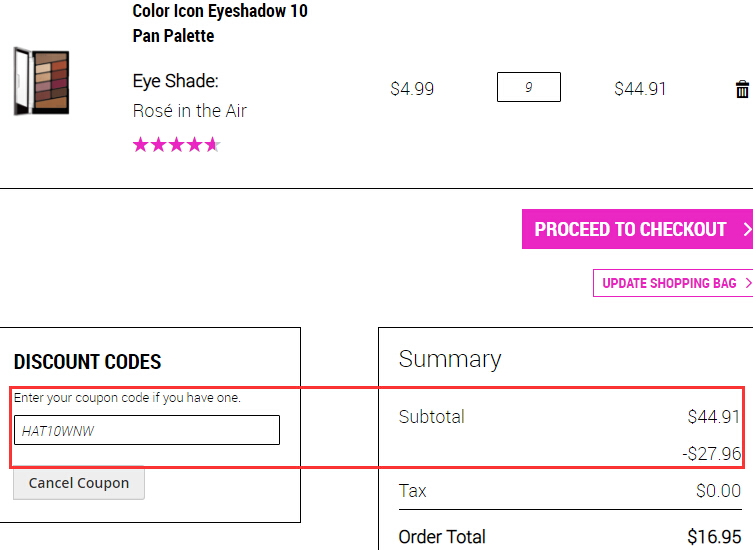Viewport: 753px width, 550px height.
Task: Click the pink star rating
Action: 177,145
